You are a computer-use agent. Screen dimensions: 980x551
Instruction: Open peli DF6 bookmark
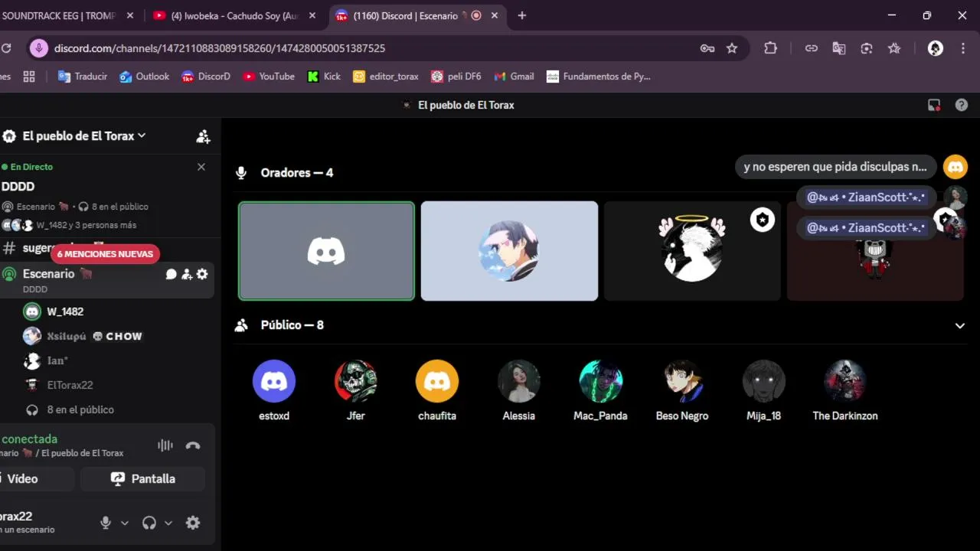pos(456,77)
